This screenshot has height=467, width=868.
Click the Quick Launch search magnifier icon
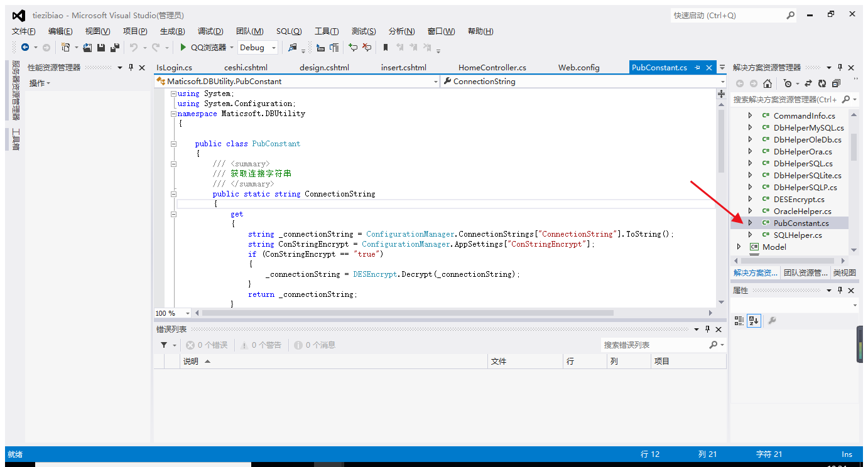coord(791,15)
